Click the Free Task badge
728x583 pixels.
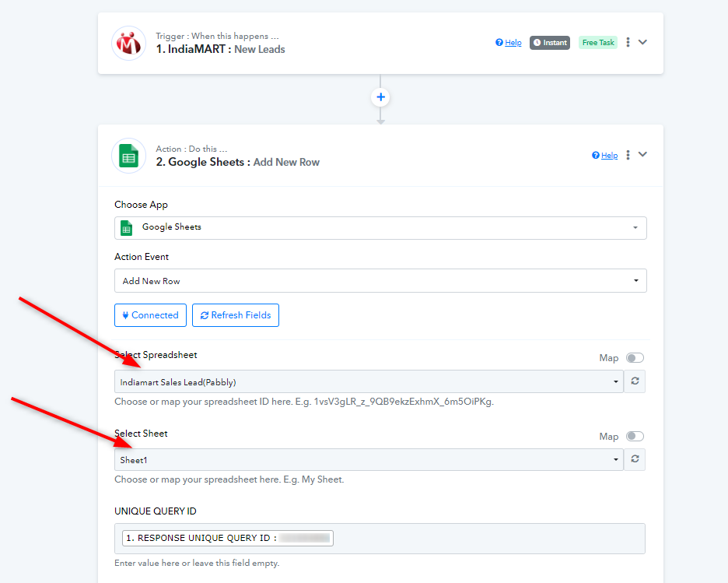[x=598, y=42]
